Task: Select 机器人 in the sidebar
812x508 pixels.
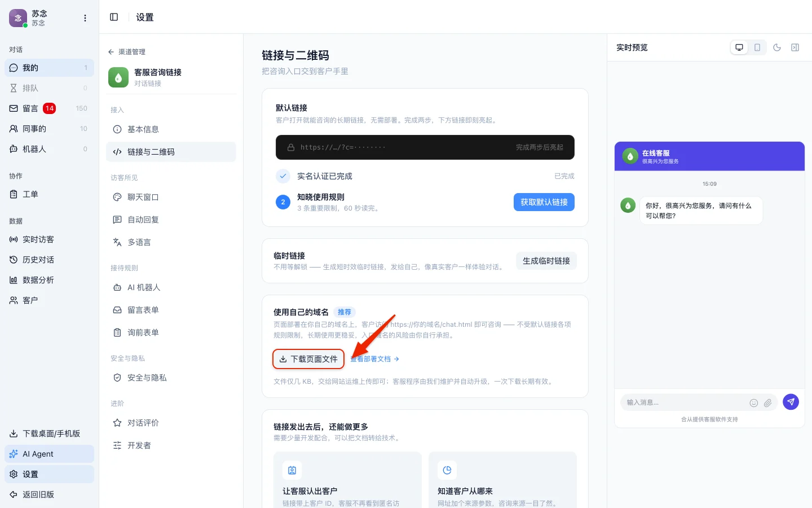Action: click(x=49, y=149)
